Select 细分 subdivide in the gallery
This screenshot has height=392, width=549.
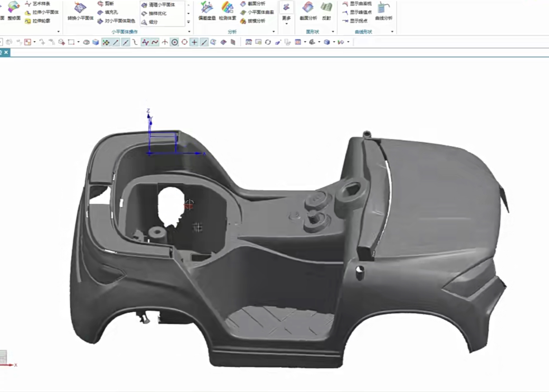coord(149,22)
